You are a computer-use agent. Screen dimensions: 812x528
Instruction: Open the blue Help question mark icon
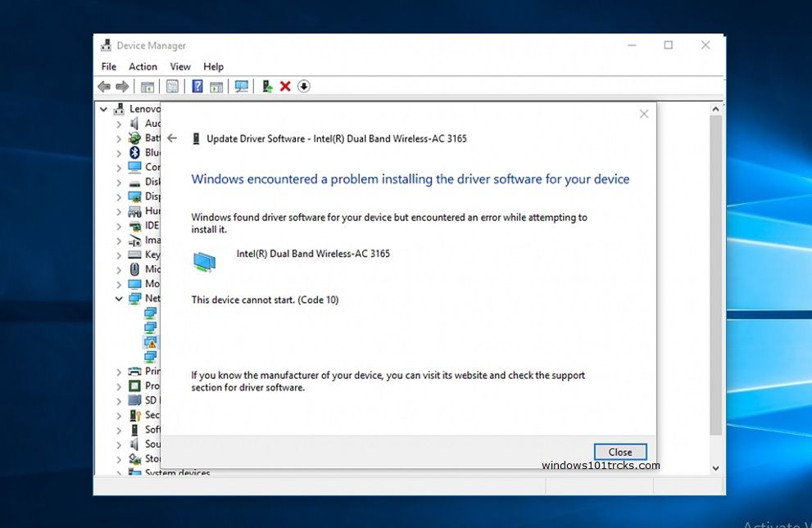(197, 86)
